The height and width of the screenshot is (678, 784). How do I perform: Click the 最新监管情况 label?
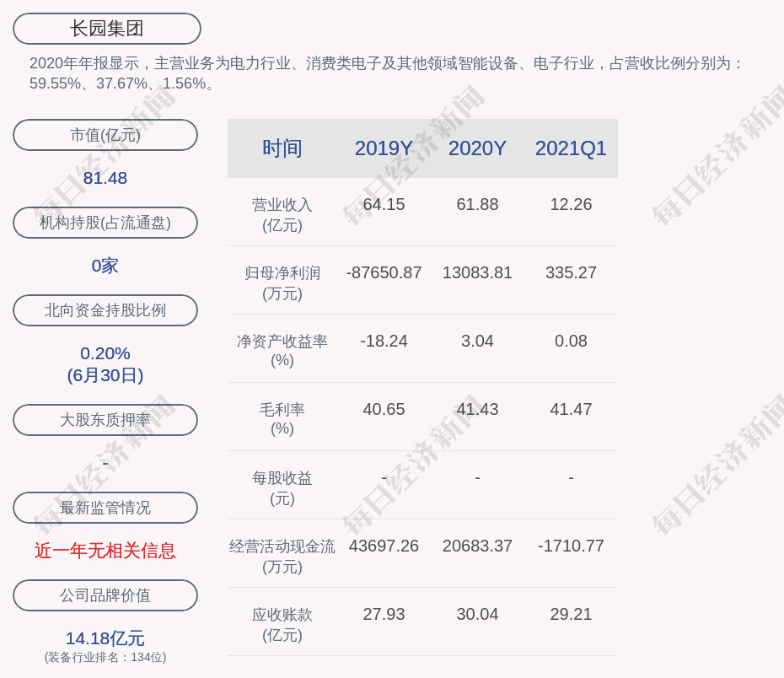click(x=105, y=508)
